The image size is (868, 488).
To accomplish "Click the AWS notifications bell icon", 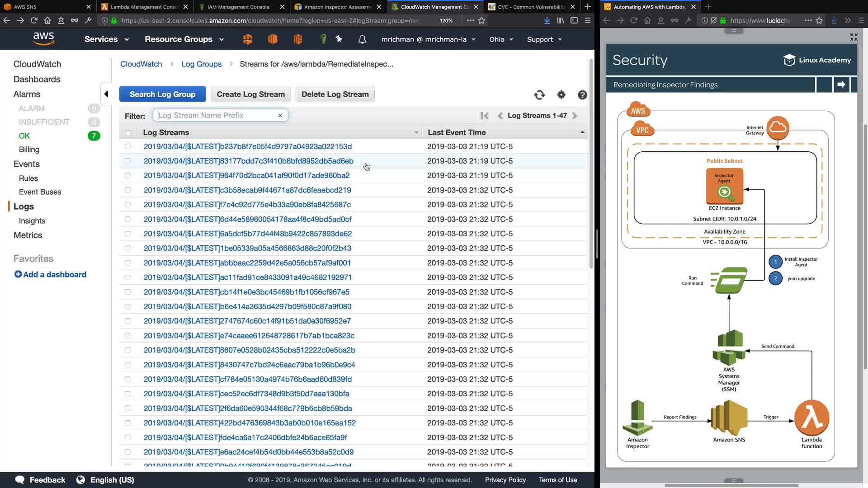I will [x=362, y=39].
